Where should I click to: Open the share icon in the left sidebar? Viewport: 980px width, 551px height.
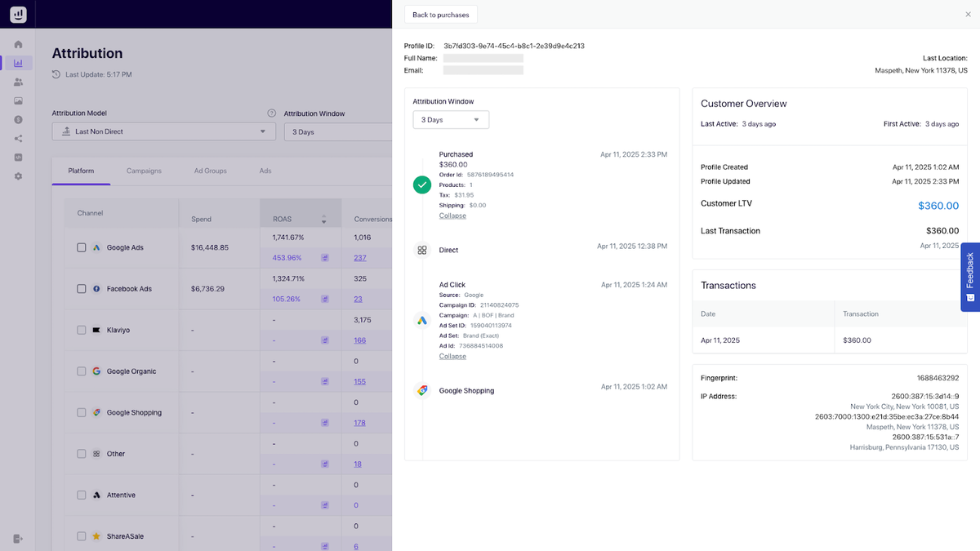[x=18, y=138]
